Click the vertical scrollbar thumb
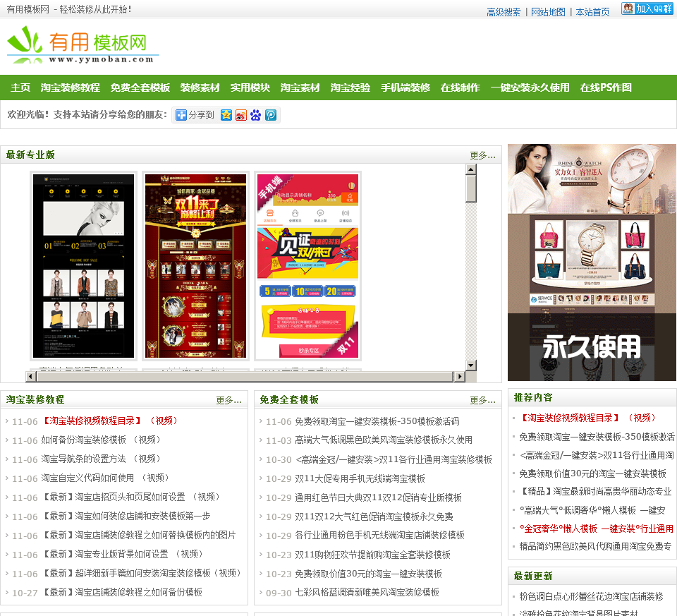Image resolution: width=677 pixels, height=616 pixels. [x=471, y=188]
